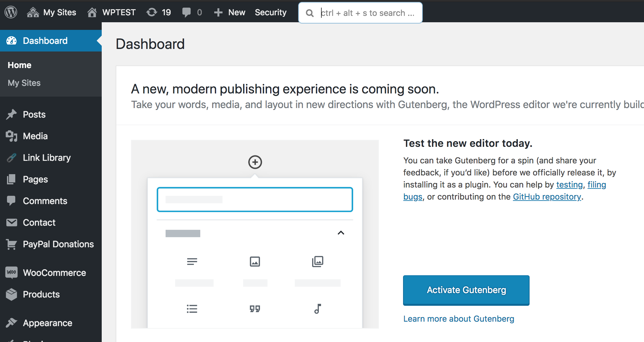Follow the GitHub repository link

547,197
